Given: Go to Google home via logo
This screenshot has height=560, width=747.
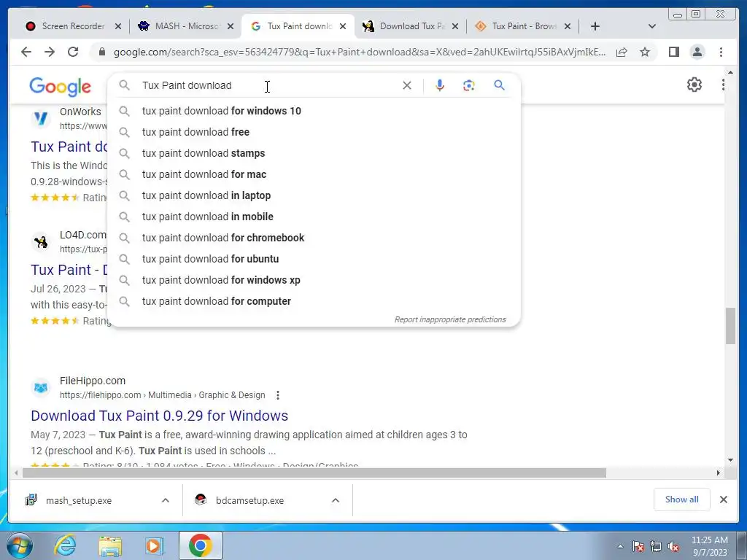Looking at the screenshot, I should tap(60, 87).
